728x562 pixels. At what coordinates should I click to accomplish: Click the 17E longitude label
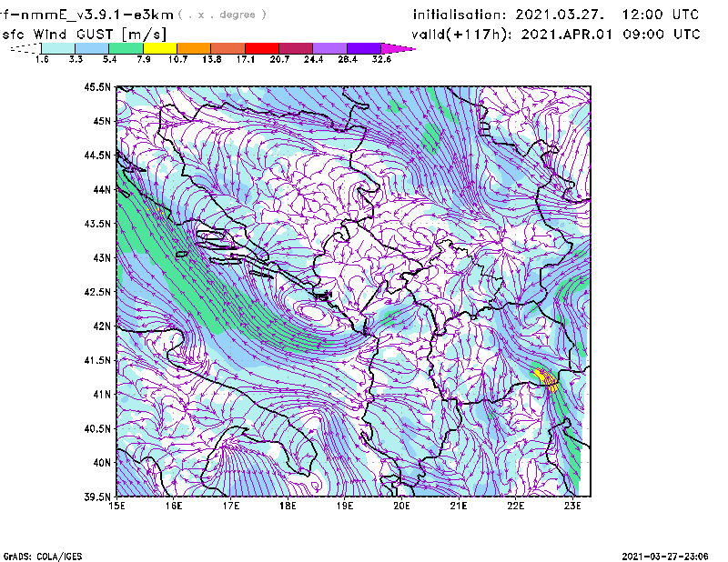[231, 506]
